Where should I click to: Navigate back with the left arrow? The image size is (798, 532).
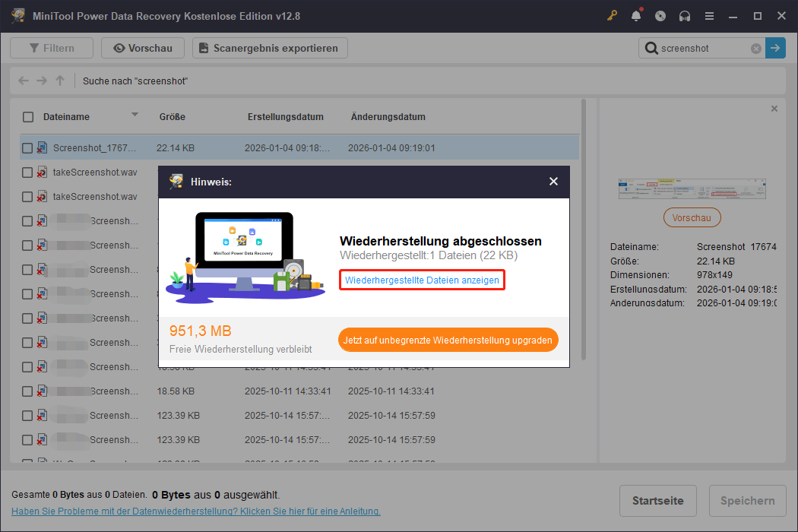[x=23, y=80]
